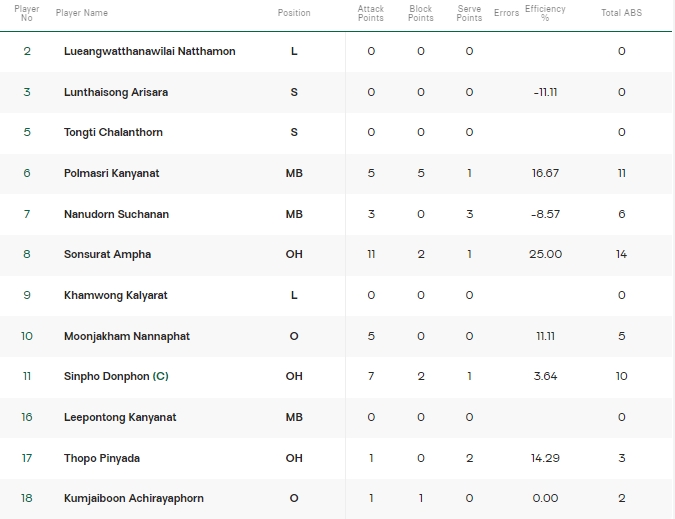675x519 pixels.
Task: Click the Player No column header
Action: [27, 13]
